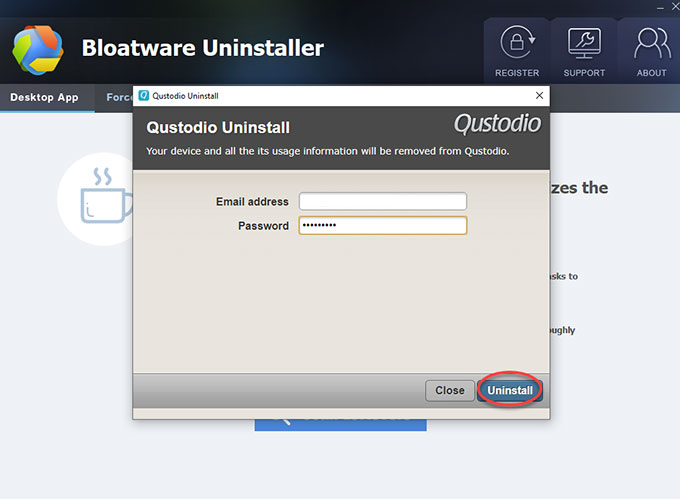Click the 'Qustodio Uninstall' heading text
This screenshot has width=680, height=499.
tap(218, 127)
